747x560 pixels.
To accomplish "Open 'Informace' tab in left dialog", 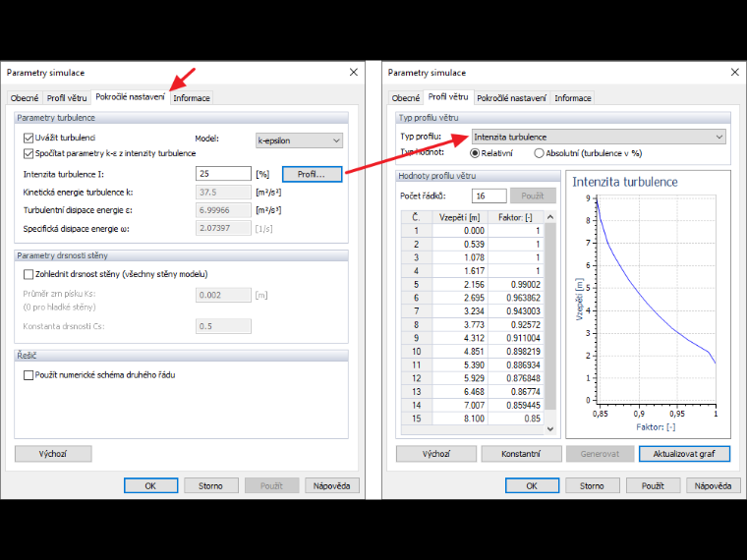I will (192, 98).
